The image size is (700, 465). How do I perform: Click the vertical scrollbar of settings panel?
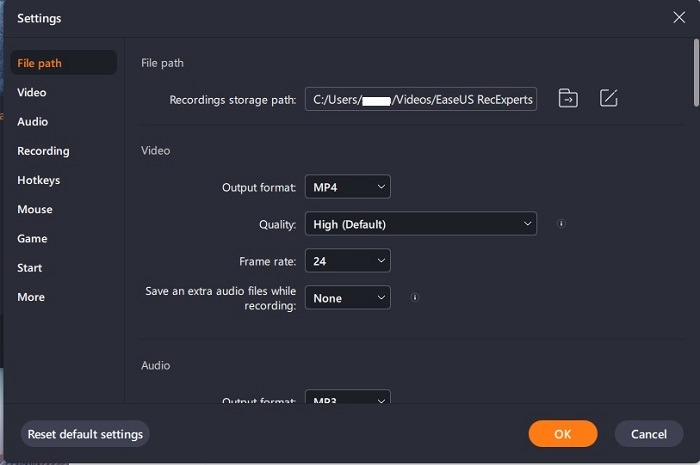tap(696, 73)
